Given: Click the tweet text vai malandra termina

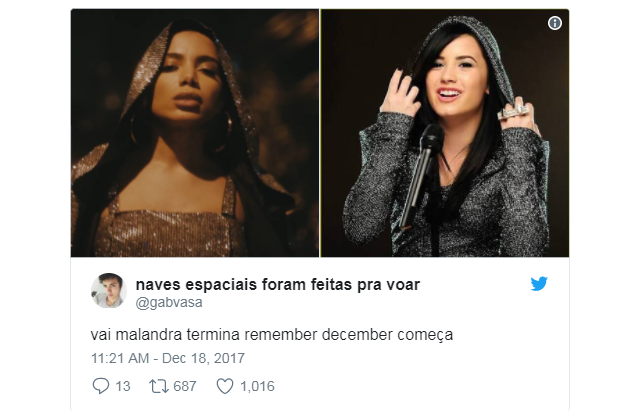Looking at the screenshot, I should pyautogui.click(x=165, y=335).
